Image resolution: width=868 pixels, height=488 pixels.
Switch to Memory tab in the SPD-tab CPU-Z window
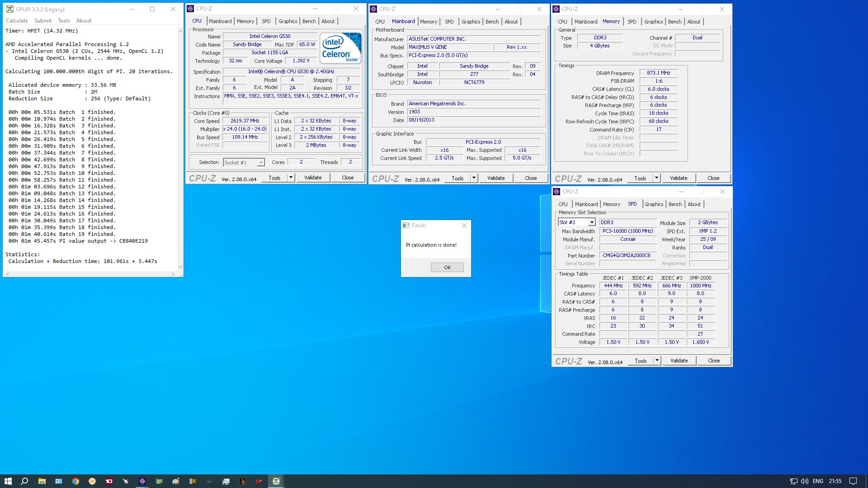coord(611,204)
